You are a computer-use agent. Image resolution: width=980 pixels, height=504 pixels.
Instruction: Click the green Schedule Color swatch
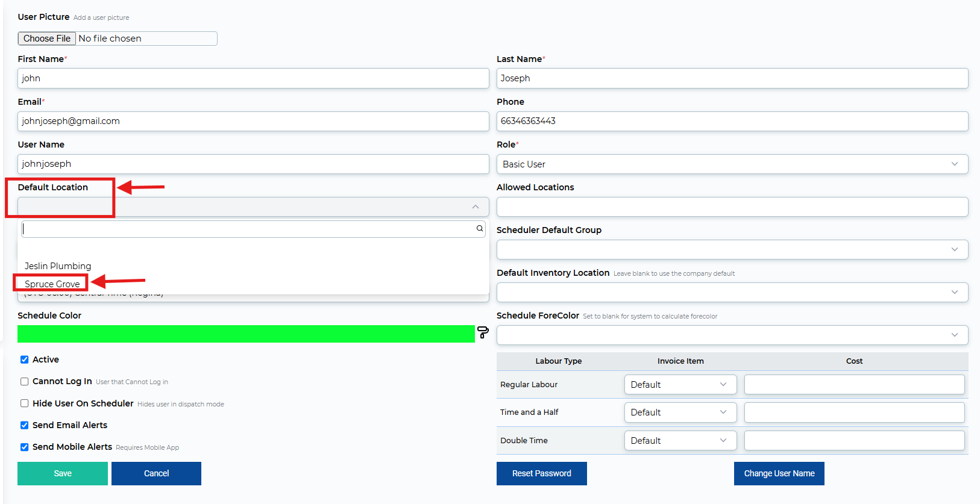pos(246,334)
